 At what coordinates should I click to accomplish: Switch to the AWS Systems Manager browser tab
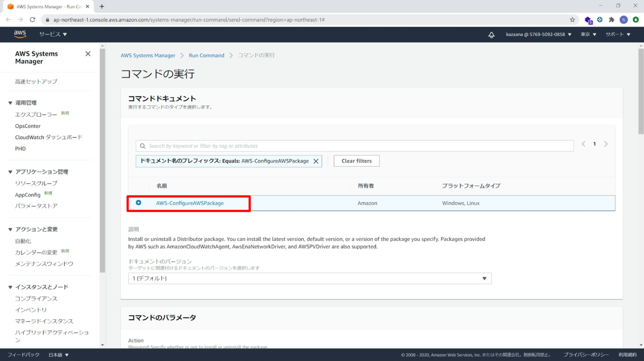pos(46,6)
